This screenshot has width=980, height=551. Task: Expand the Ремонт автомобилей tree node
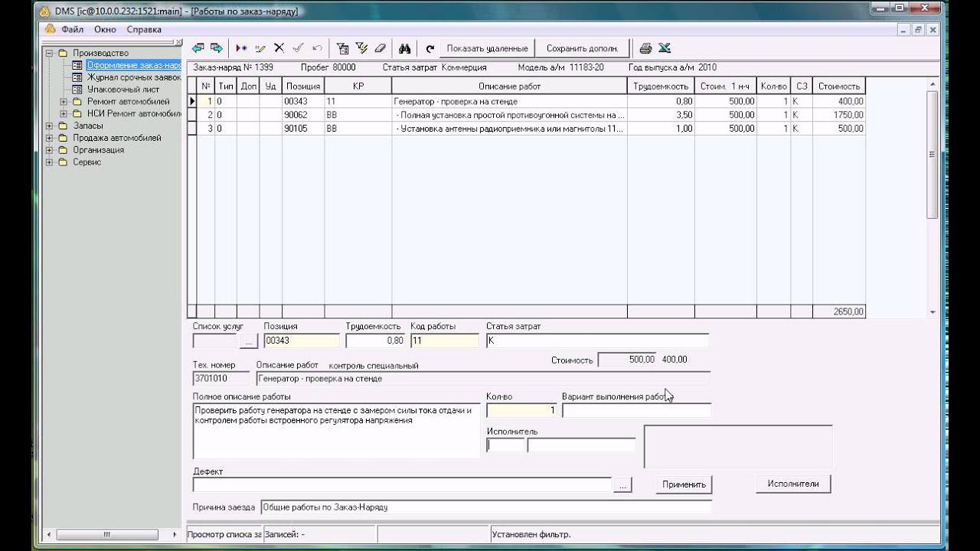tap(64, 102)
